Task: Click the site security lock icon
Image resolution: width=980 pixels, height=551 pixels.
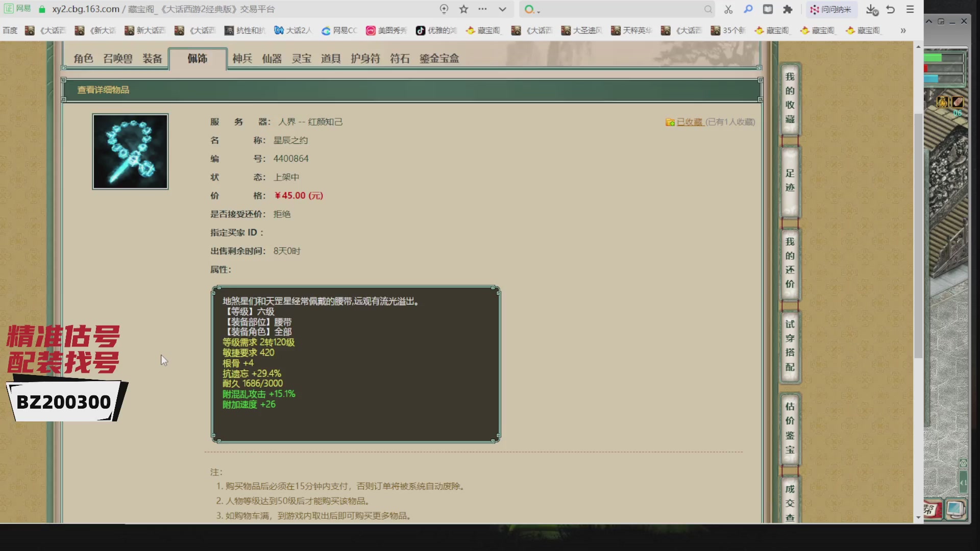Action: pyautogui.click(x=42, y=9)
